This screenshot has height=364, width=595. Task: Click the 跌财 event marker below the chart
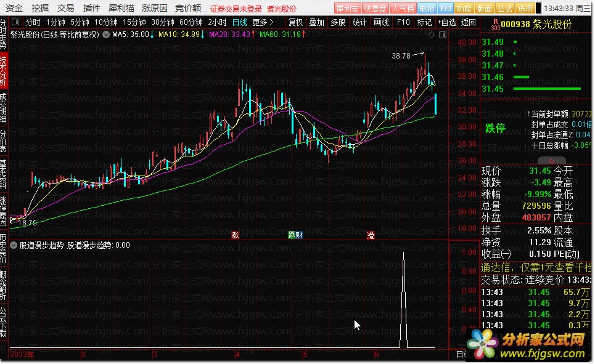coord(295,235)
